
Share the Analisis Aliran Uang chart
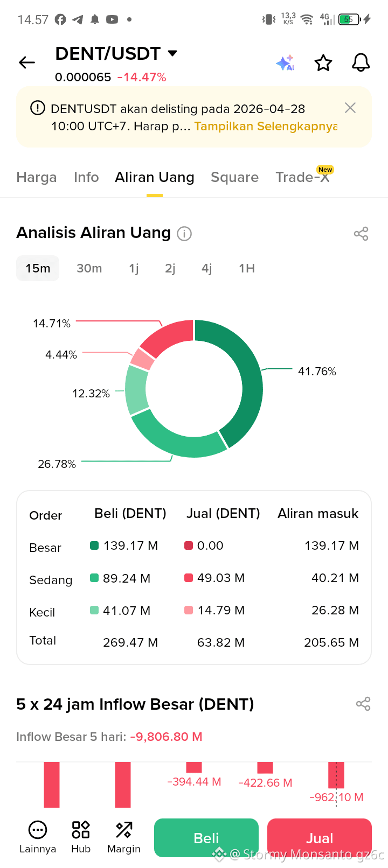tap(361, 234)
